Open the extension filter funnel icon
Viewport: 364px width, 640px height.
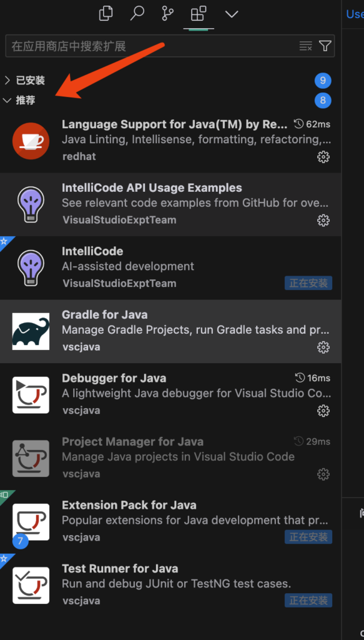(325, 46)
